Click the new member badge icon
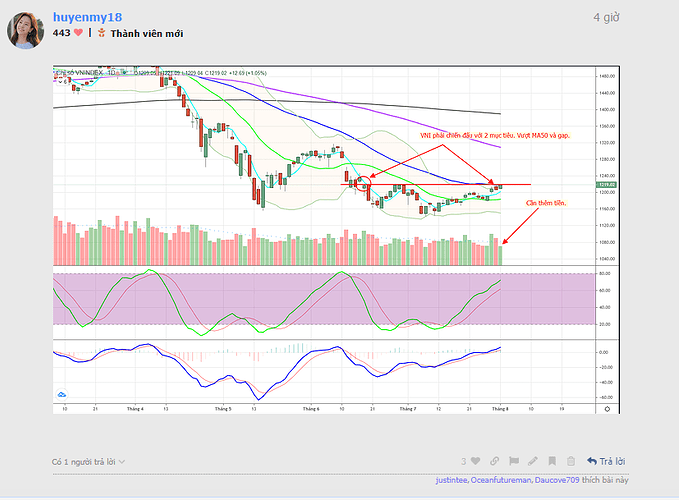The image size is (679, 500). point(102,33)
